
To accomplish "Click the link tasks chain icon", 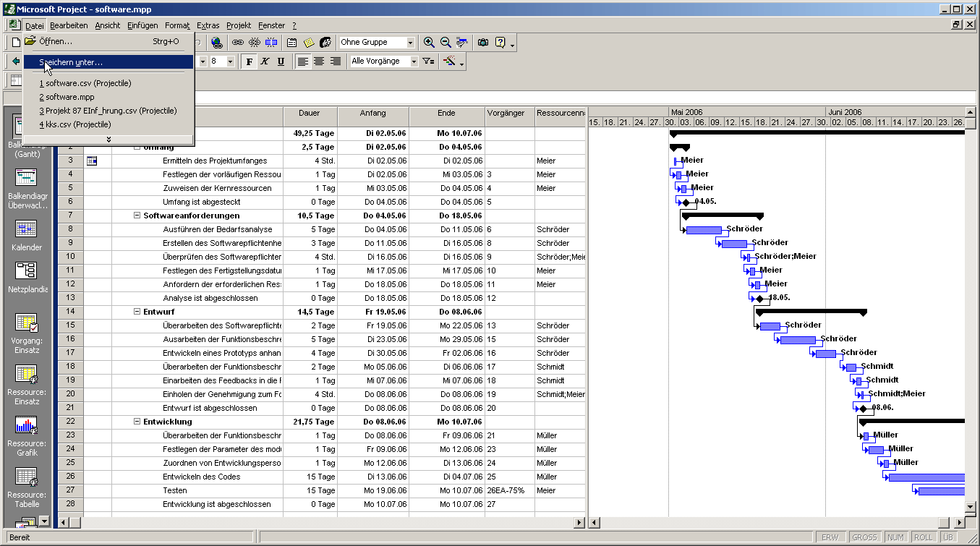I will tap(237, 43).
